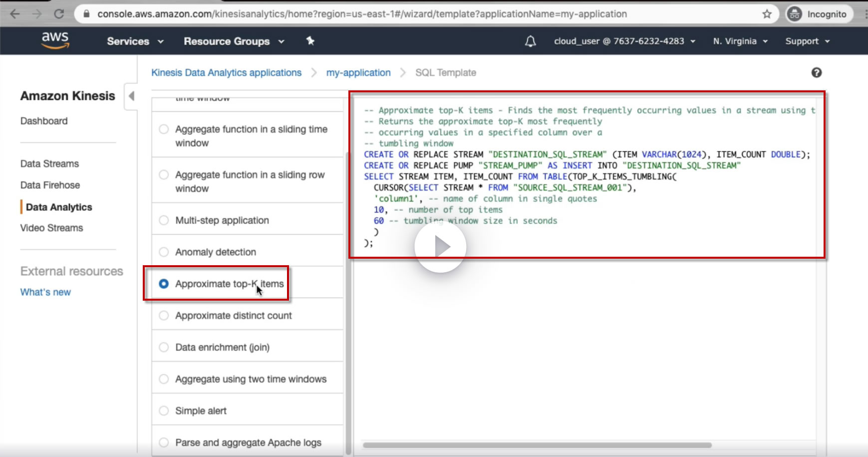The height and width of the screenshot is (457, 868).
Task: Go to Data Firehose section
Action: (x=50, y=185)
